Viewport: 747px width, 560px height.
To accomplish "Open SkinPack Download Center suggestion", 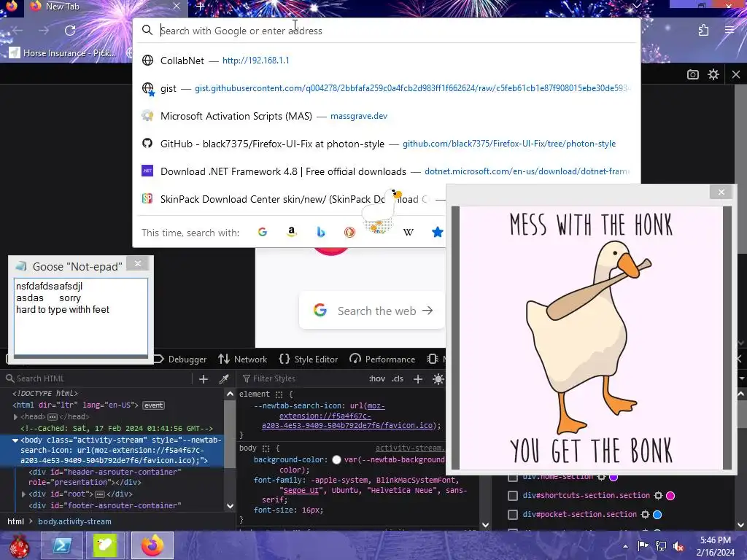I will pyautogui.click(x=291, y=199).
